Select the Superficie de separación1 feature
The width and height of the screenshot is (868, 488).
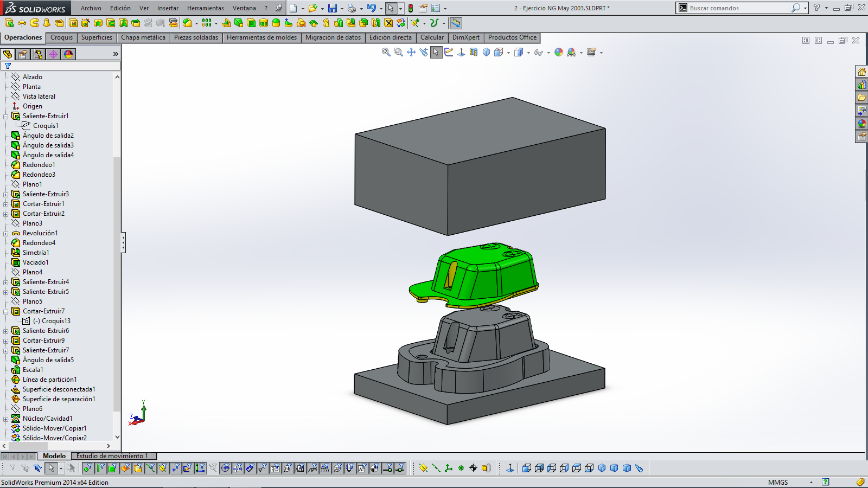(x=59, y=399)
